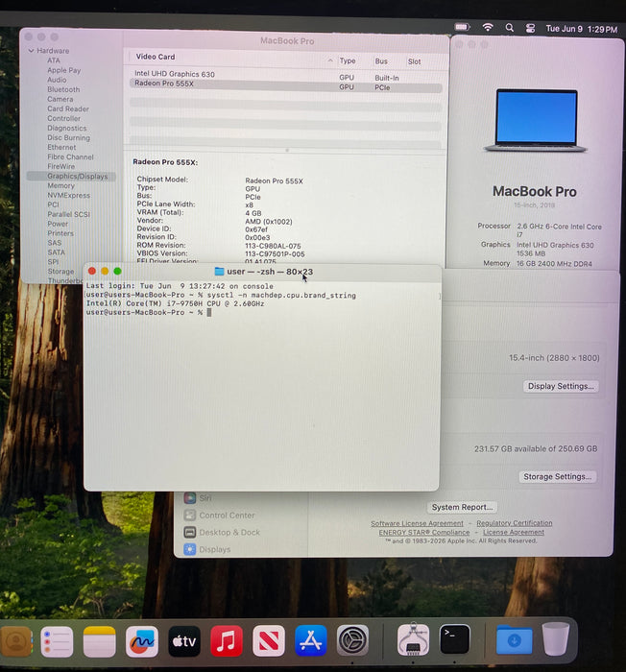The width and height of the screenshot is (626, 672).
Task: Click the battery icon in menu bar
Action: tap(462, 27)
